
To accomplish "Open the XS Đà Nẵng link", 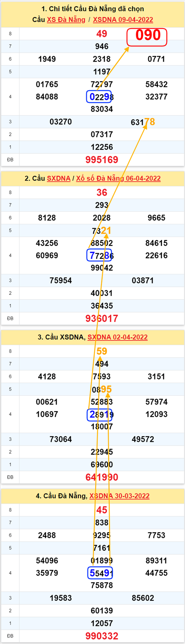I will 66,20.
